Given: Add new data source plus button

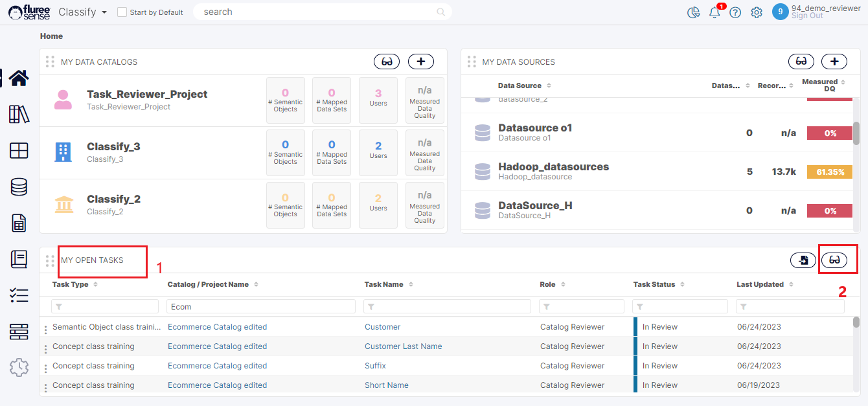Looking at the screenshot, I should [x=834, y=62].
